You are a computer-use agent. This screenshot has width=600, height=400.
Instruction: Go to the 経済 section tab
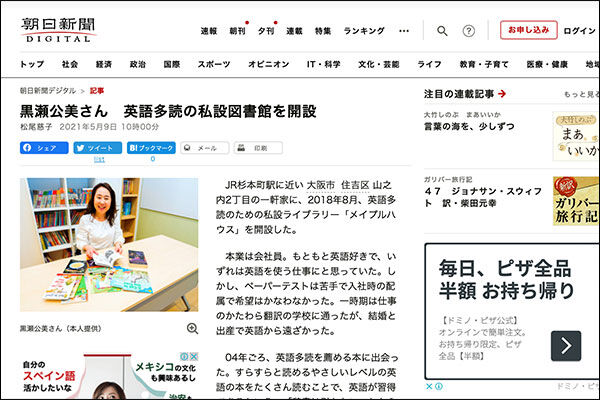(104, 64)
